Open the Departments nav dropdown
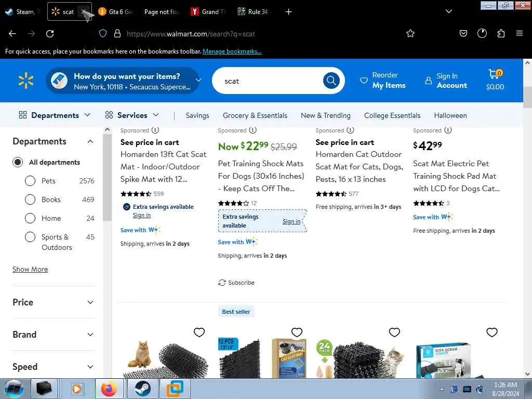The height and width of the screenshot is (399, 532). point(55,115)
